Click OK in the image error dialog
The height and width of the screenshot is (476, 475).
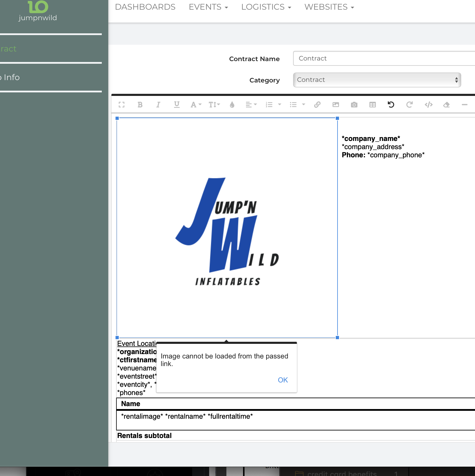(283, 380)
